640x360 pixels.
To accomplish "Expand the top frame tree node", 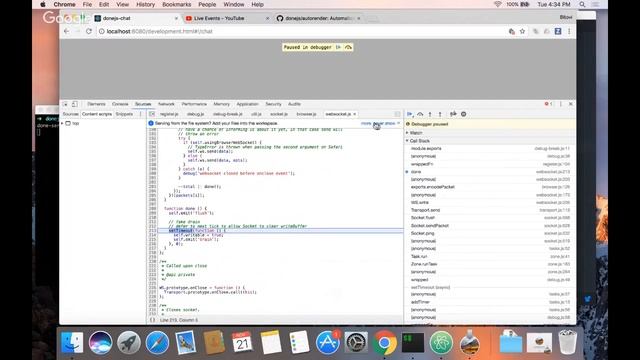I will (x=62, y=123).
